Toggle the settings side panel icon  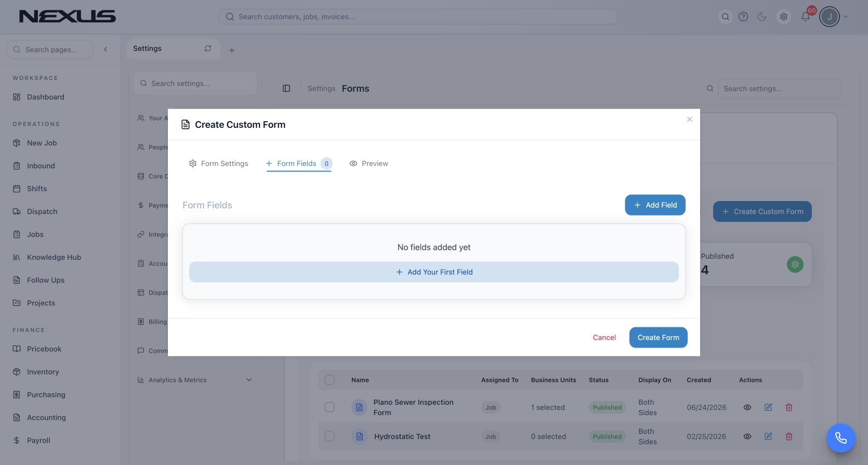(286, 88)
